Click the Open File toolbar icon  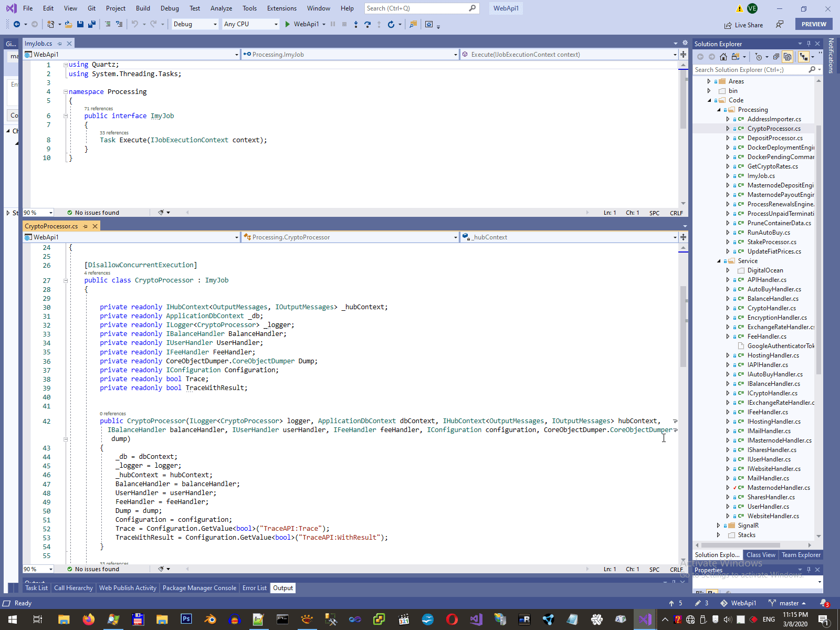click(68, 24)
